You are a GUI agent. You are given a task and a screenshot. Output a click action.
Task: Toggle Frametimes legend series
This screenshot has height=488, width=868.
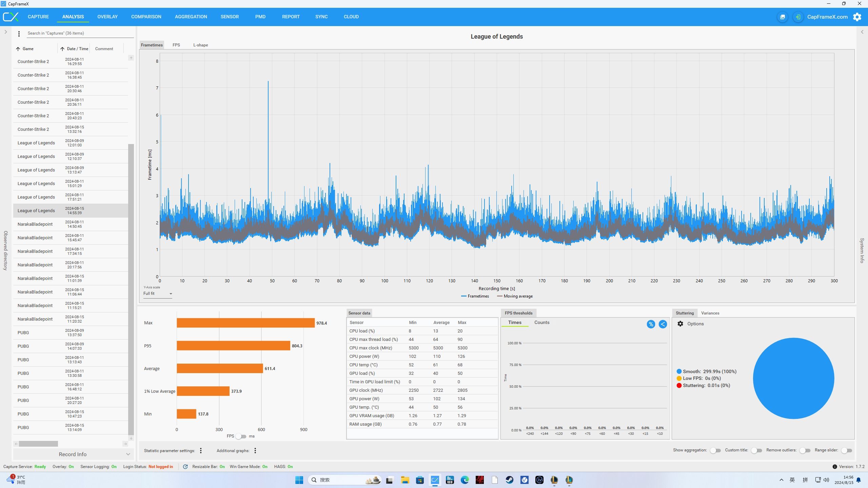[475, 296]
